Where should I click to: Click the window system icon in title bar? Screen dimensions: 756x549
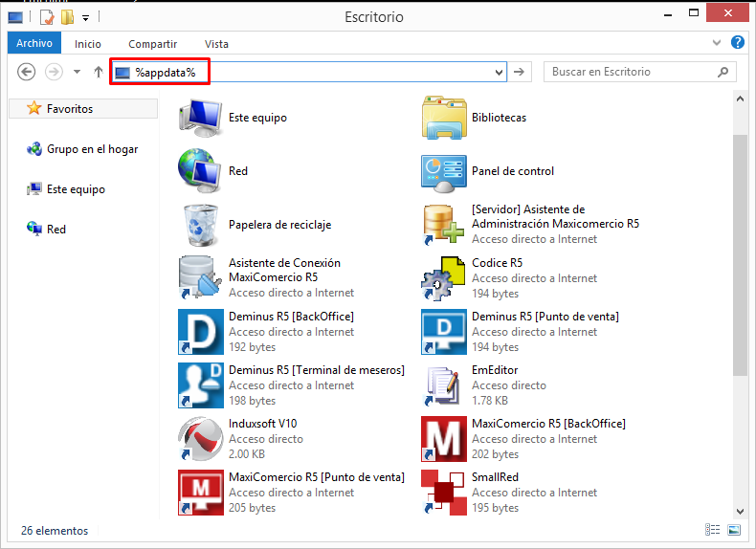[x=15, y=18]
